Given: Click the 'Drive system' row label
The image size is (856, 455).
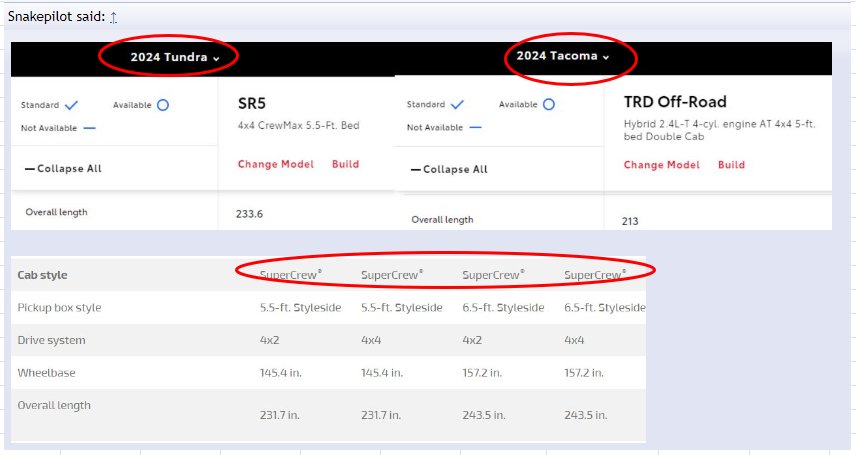Looking at the screenshot, I should pos(51,340).
